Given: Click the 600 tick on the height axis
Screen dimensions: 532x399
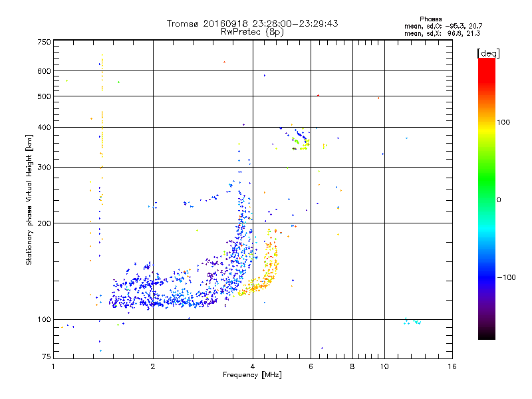Looking at the screenshot, I should point(44,71).
